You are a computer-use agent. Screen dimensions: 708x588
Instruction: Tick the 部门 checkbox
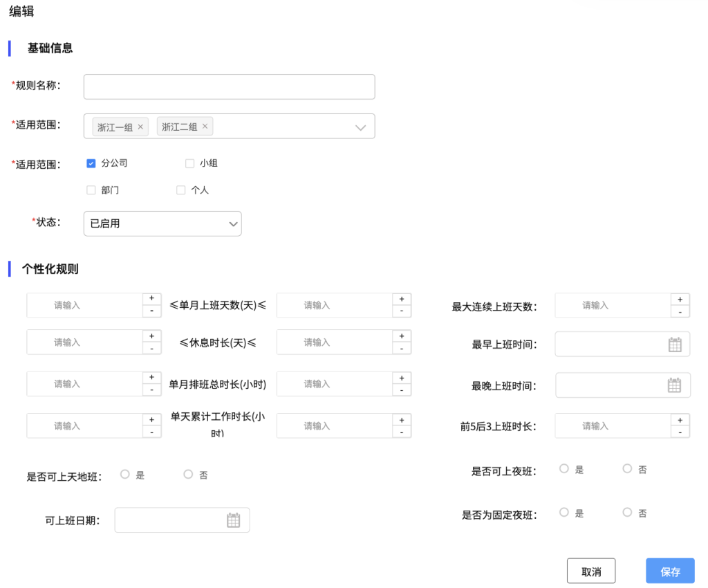point(91,190)
